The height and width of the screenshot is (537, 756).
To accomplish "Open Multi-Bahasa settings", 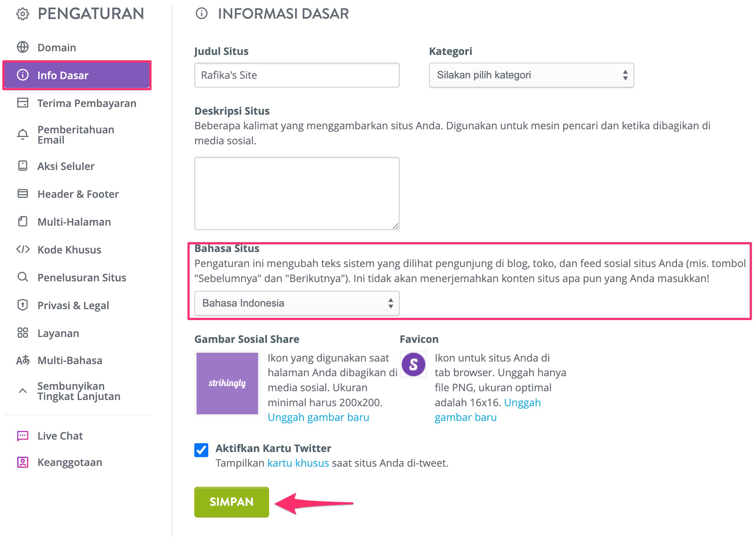I will coord(70,360).
